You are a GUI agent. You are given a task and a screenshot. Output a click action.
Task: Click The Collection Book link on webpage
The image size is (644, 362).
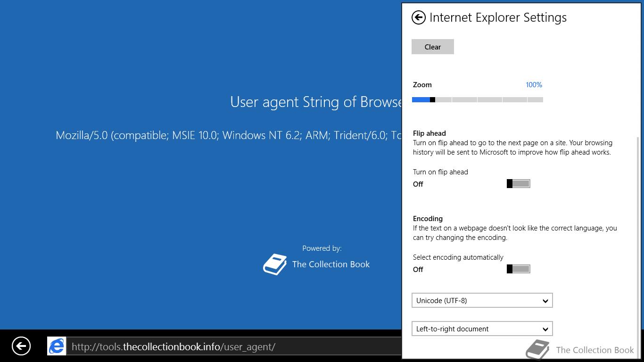pos(331,264)
